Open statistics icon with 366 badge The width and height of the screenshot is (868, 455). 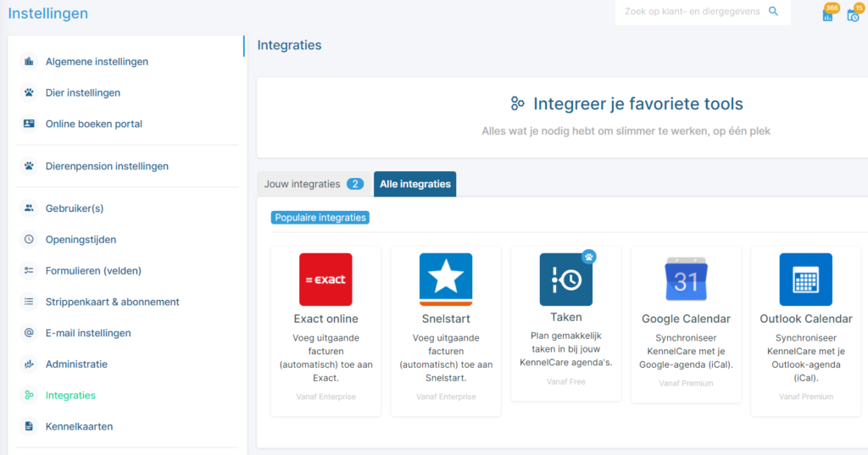pos(829,14)
